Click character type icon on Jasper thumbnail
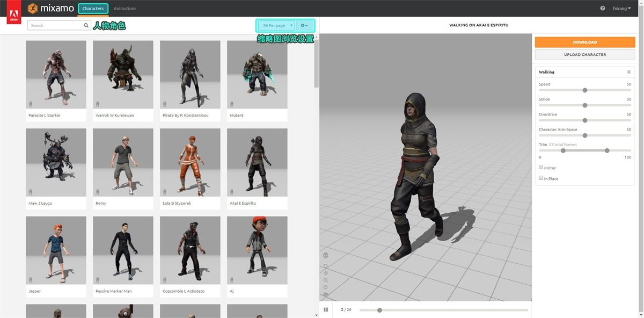The image size is (644, 318). click(31, 279)
